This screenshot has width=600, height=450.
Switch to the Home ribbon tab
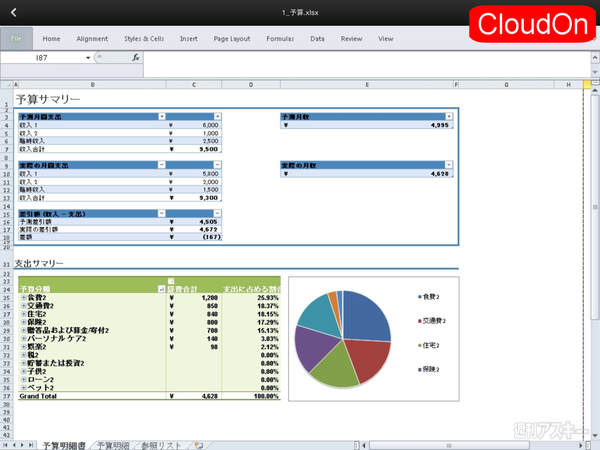click(51, 39)
